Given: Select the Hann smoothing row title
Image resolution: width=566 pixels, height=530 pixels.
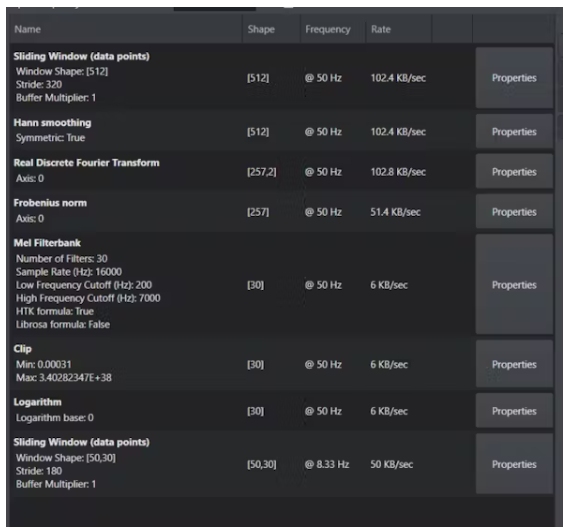Looking at the screenshot, I should (52, 123).
